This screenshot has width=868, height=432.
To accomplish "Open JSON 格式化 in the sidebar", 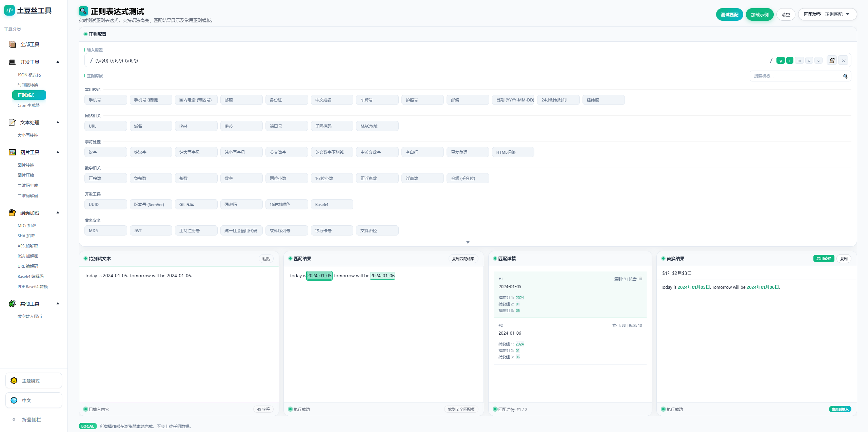I will [29, 75].
